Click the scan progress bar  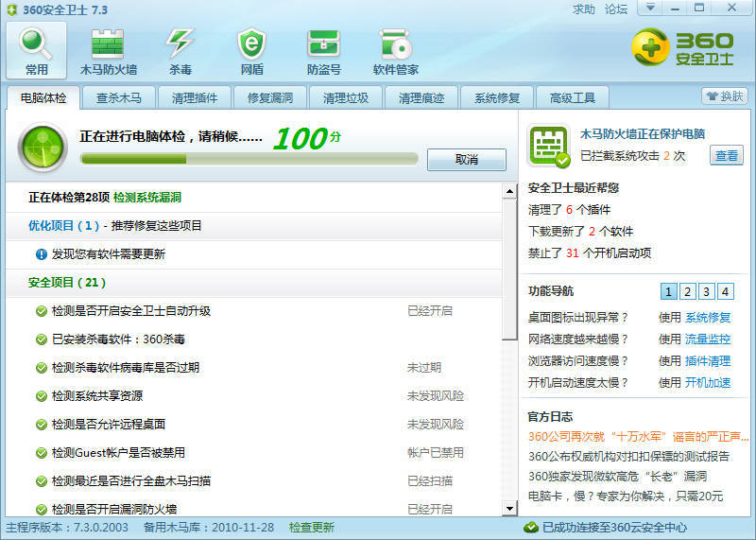[x=249, y=159]
